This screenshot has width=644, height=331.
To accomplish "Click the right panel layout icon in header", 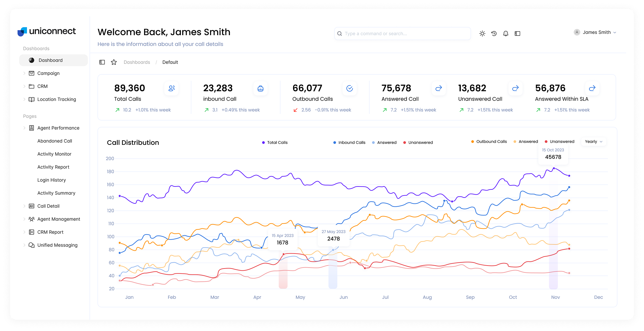I will coord(517,34).
